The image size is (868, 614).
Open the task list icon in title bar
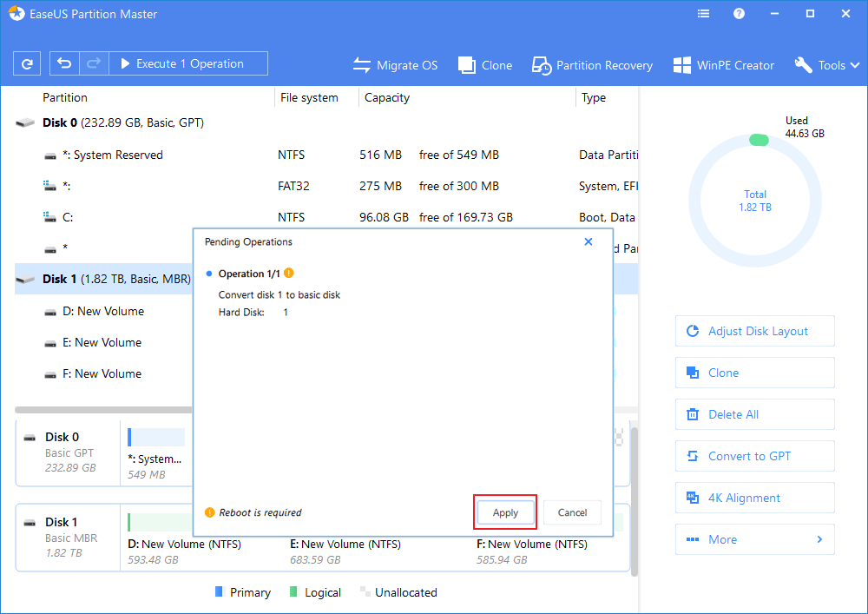click(704, 14)
